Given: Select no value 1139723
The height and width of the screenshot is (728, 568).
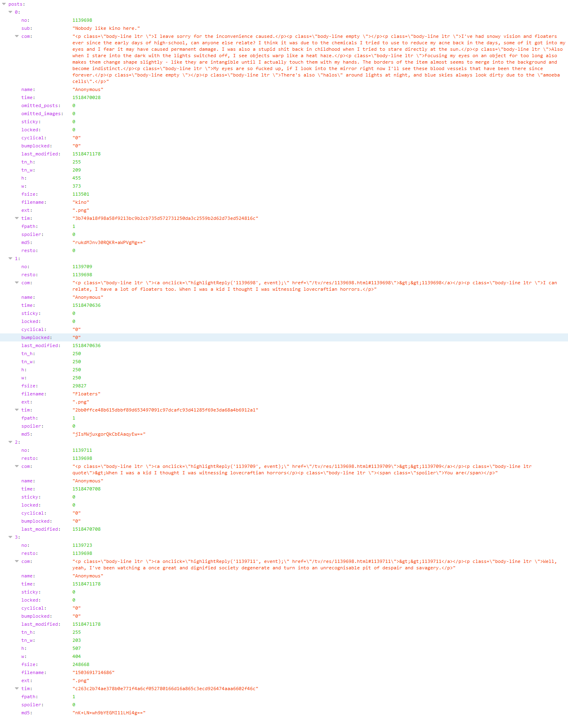Looking at the screenshot, I should (82, 545).
